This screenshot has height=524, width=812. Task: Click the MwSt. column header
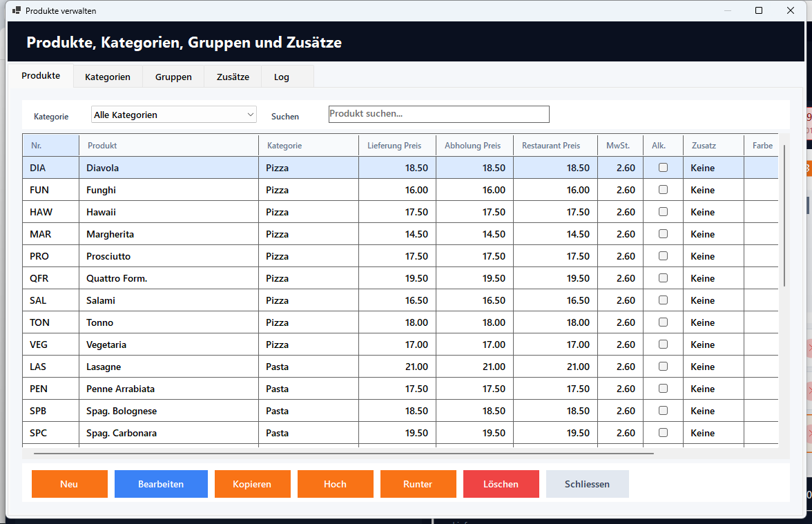(x=620, y=146)
